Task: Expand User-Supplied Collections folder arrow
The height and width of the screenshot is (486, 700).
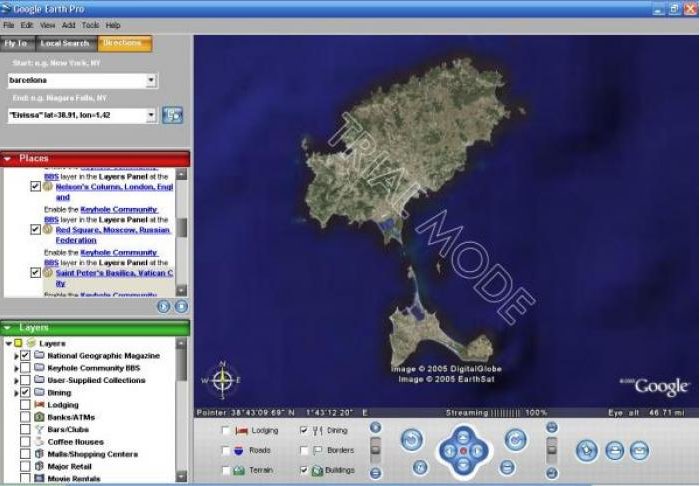Action: [x=17, y=381]
